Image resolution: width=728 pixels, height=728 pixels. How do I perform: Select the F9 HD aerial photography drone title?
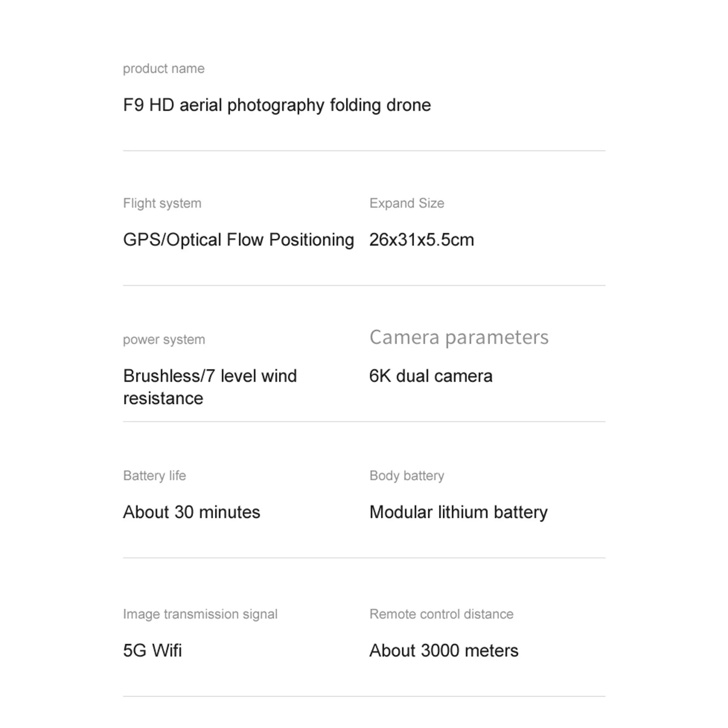[277, 105]
